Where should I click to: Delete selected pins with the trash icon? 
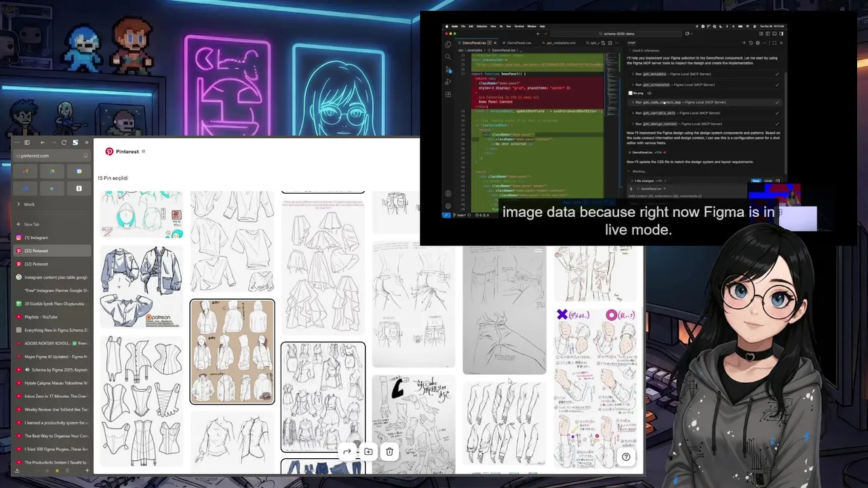pyautogui.click(x=389, y=451)
